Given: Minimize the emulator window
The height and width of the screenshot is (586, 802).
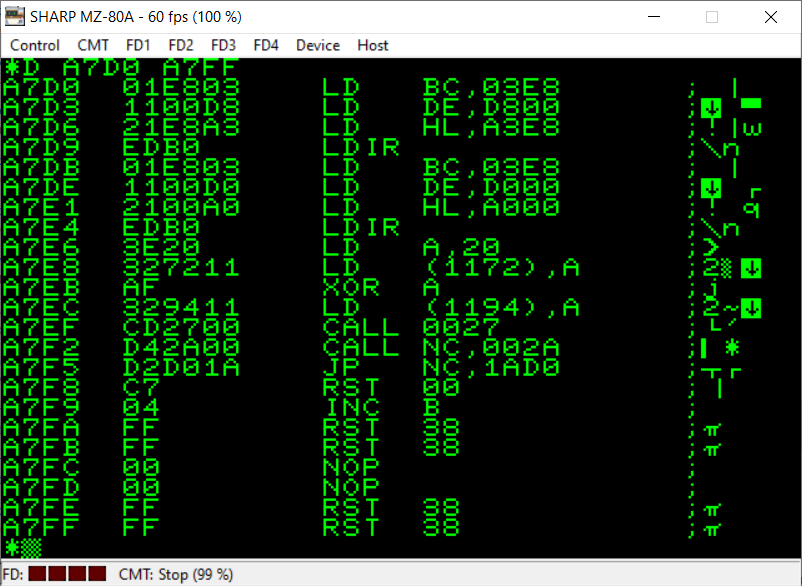Looking at the screenshot, I should tap(655, 17).
